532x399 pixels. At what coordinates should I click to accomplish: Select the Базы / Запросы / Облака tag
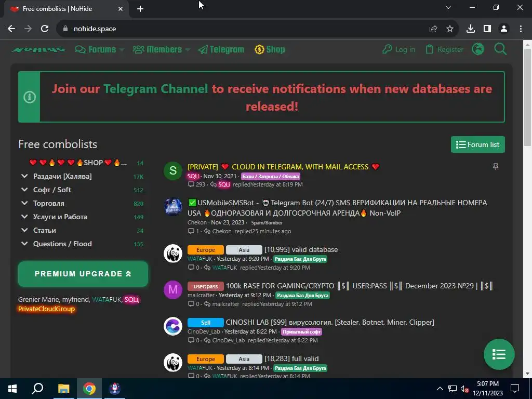(x=270, y=177)
